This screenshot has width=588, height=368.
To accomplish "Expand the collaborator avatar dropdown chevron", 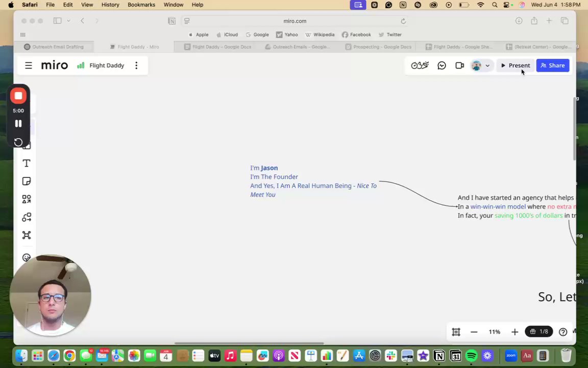I will [x=487, y=66].
